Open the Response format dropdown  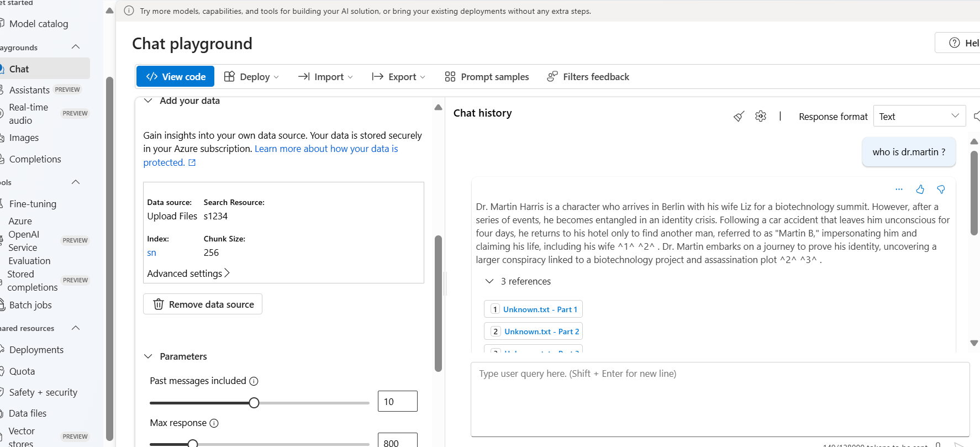919,117
